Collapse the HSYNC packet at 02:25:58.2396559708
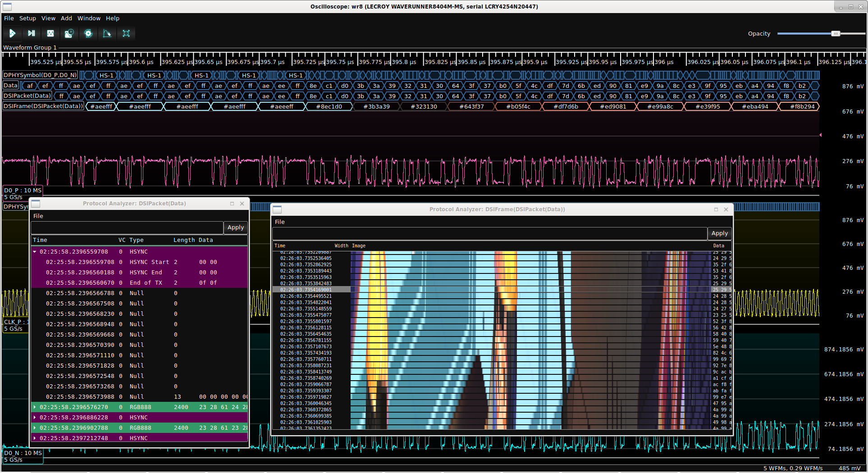Image resolution: width=868 pixels, height=473 pixels. point(35,252)
